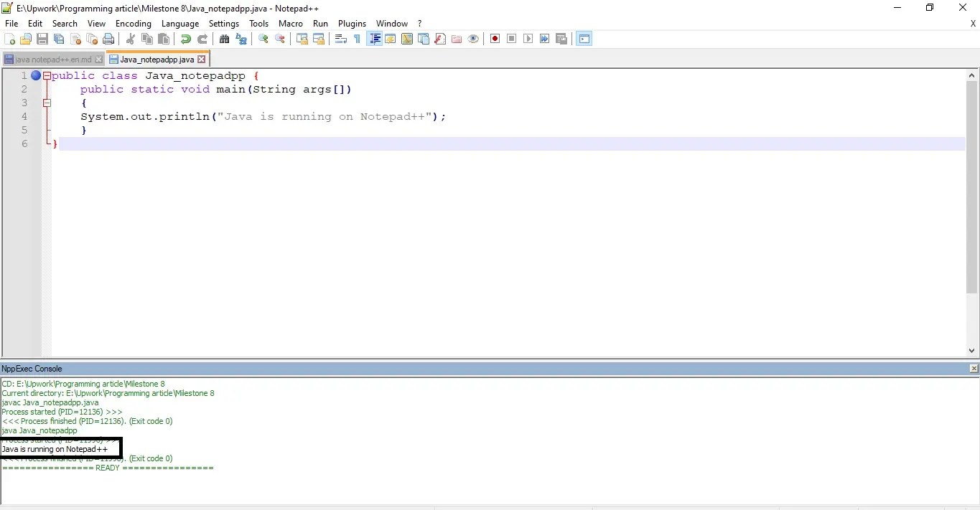Play back the recorded macro
Screen dimensions: 980x510
tap(528, 39)
